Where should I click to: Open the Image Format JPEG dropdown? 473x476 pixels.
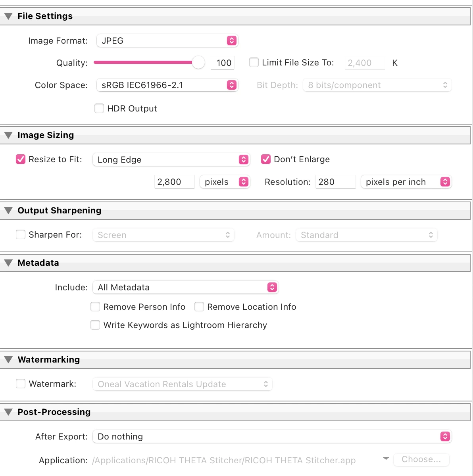(x=167, y=40)
